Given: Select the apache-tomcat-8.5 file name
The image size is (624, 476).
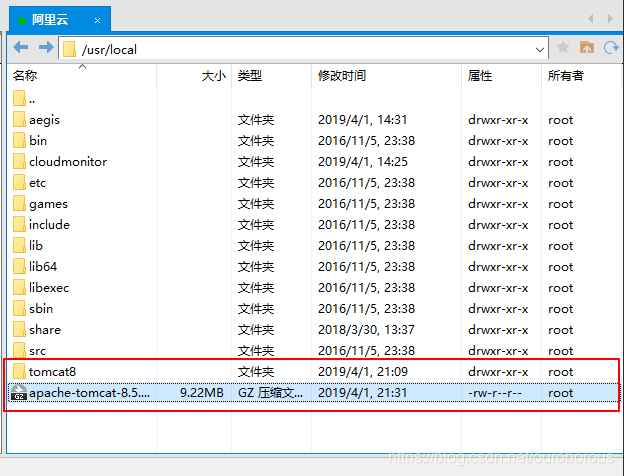Looking at the screenshot, I should pyautogui.click(x=90, y=393).
